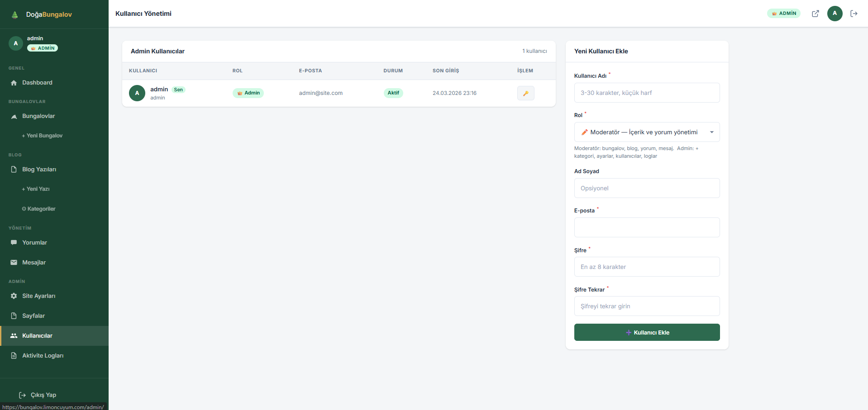Click the key icon in admin row
This screenshot has width=868, height=410.
(525, 93)
